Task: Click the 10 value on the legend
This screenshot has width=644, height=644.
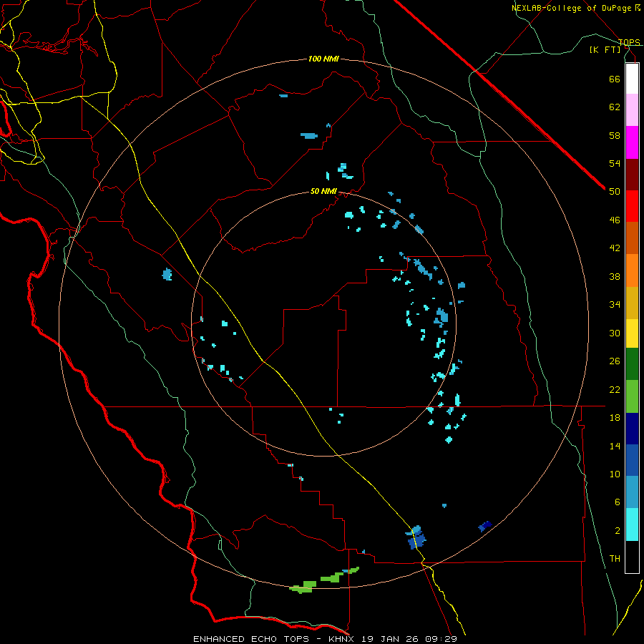Action: click(615, 474)
